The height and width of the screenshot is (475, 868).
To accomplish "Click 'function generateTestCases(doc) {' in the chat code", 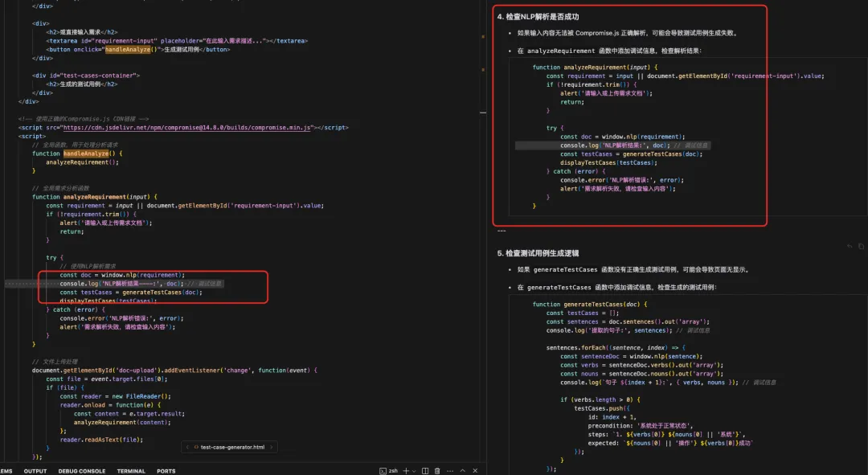I will pyautogui.click(x=590, y=305).
